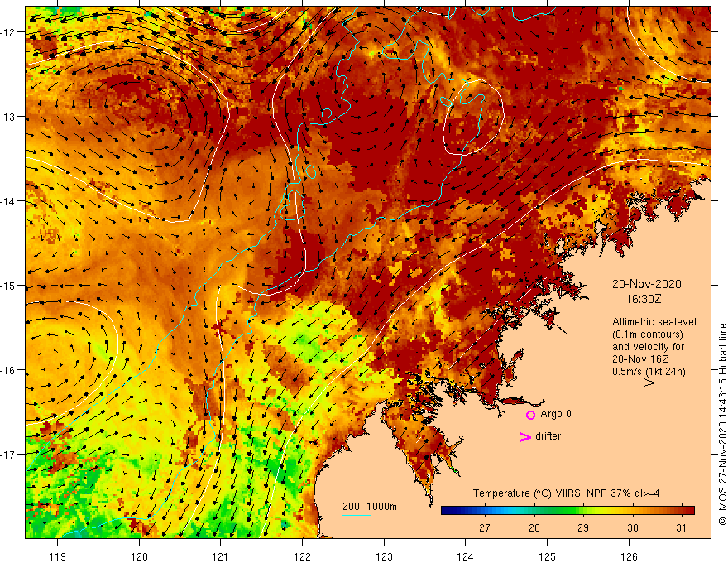Click the '20-Nov-2020' date label
The image size is (728, 563).
(x=646, y=284)
